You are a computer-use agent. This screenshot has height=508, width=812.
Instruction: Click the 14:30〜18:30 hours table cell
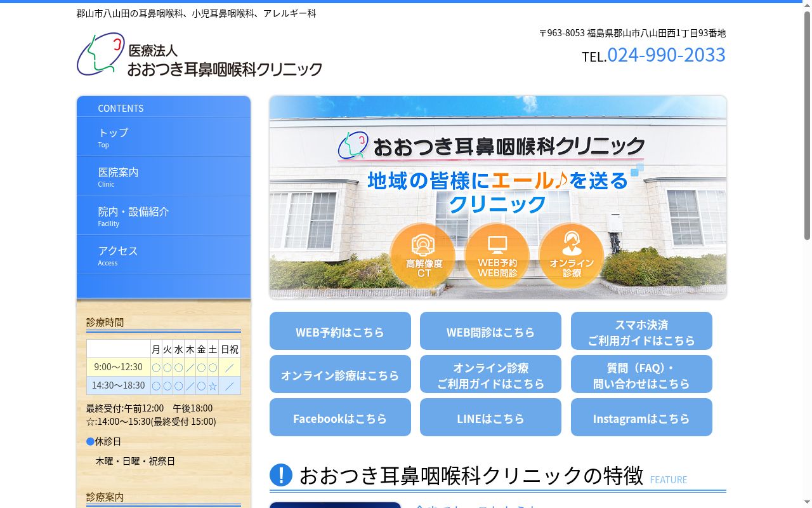119,385
